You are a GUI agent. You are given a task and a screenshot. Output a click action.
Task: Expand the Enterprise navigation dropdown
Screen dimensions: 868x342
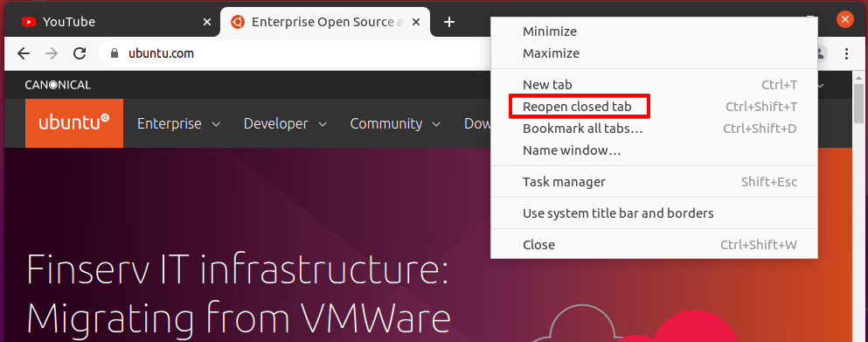point(179,123)
